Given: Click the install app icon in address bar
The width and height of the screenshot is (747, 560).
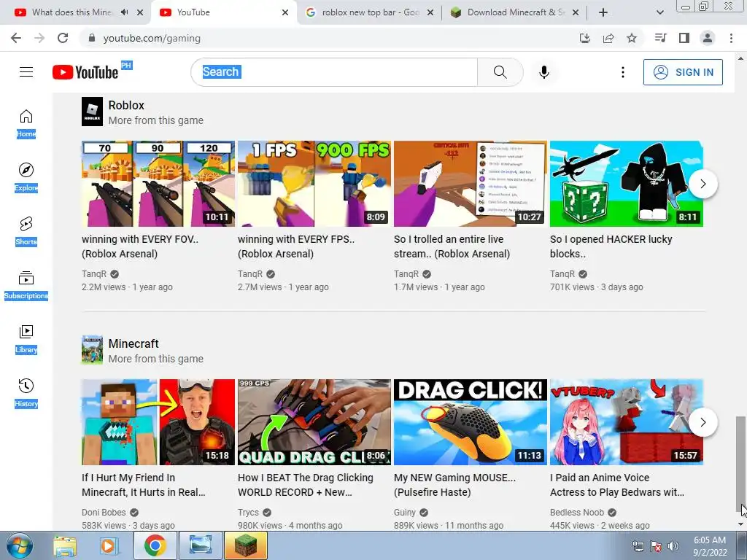Looking at the screenshot, I should click(585, 38).
